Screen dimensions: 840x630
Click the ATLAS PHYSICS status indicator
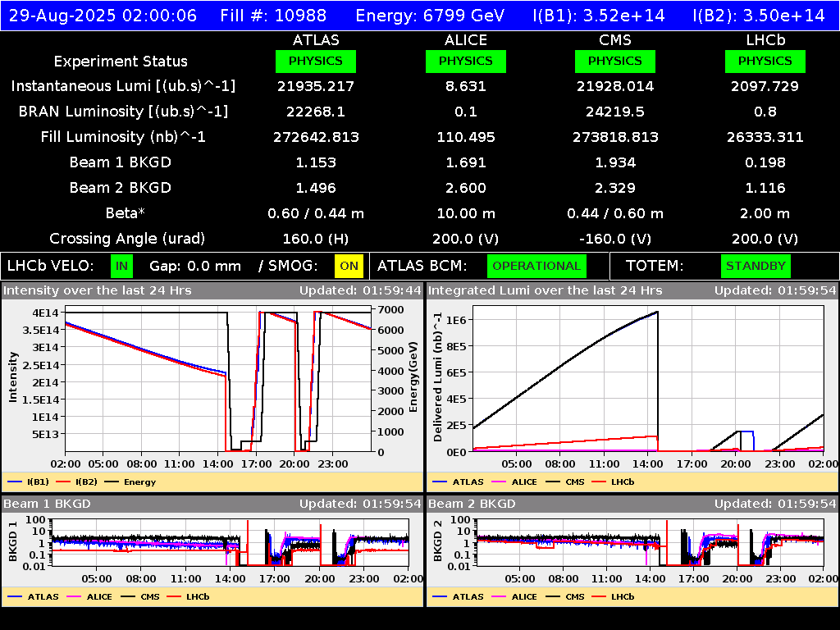click(x=316, y=61)
